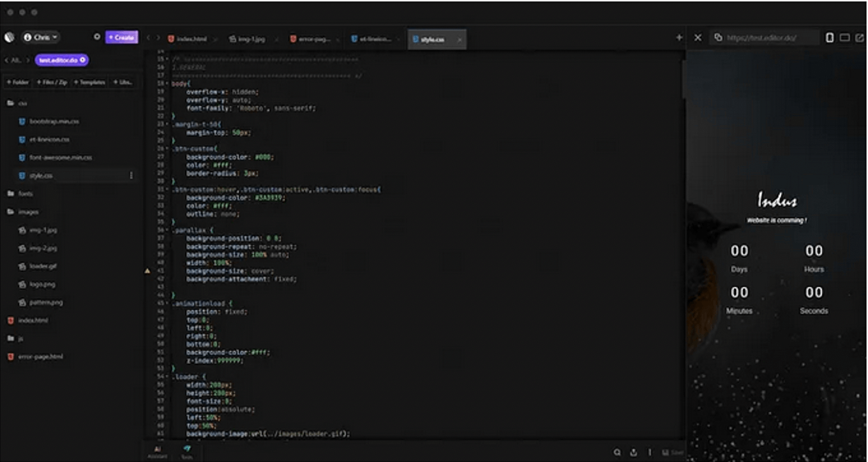Click the Save button in bottom toolbar
The image size is (868, 462).
(x=673, y=452)
